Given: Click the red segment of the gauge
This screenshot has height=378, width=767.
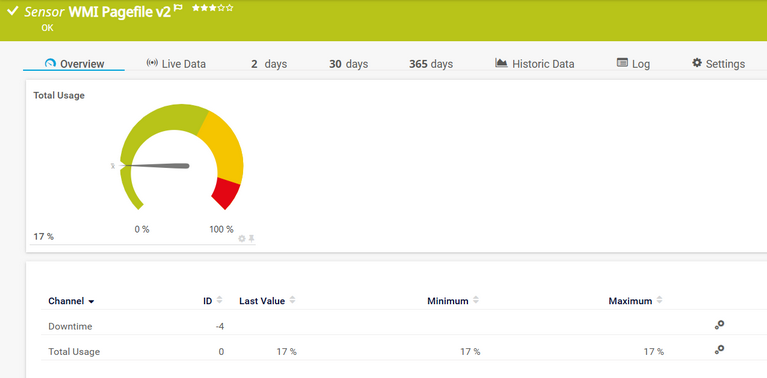Looking at the screenshot, I should (x=227, y=193).
